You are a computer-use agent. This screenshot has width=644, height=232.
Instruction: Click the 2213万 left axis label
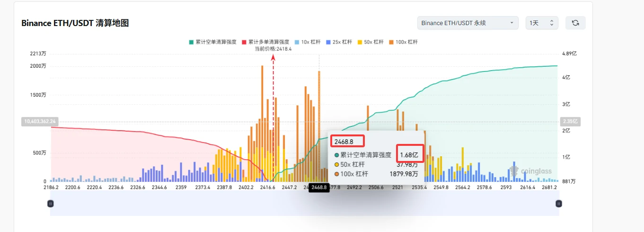(38, 54)
